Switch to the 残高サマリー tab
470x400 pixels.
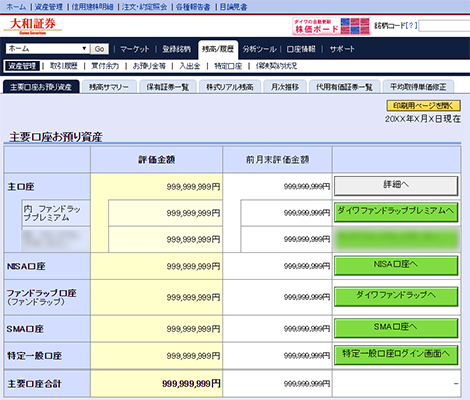109,87
